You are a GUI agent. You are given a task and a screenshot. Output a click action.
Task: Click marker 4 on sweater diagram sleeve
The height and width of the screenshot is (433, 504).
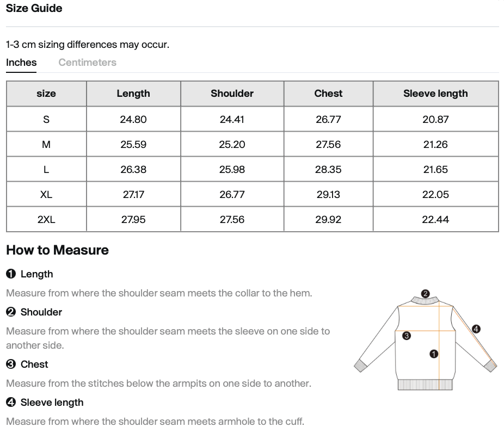pos(476,329)
